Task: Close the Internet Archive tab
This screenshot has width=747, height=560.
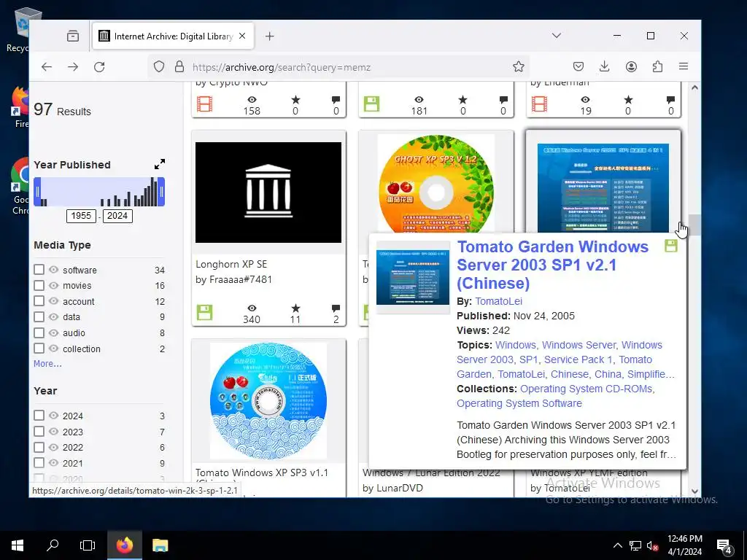Action: point(242,36)
